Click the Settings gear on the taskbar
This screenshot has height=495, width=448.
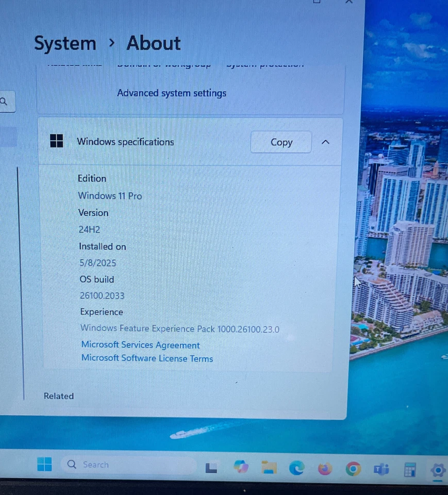click(x=438, y=471)
